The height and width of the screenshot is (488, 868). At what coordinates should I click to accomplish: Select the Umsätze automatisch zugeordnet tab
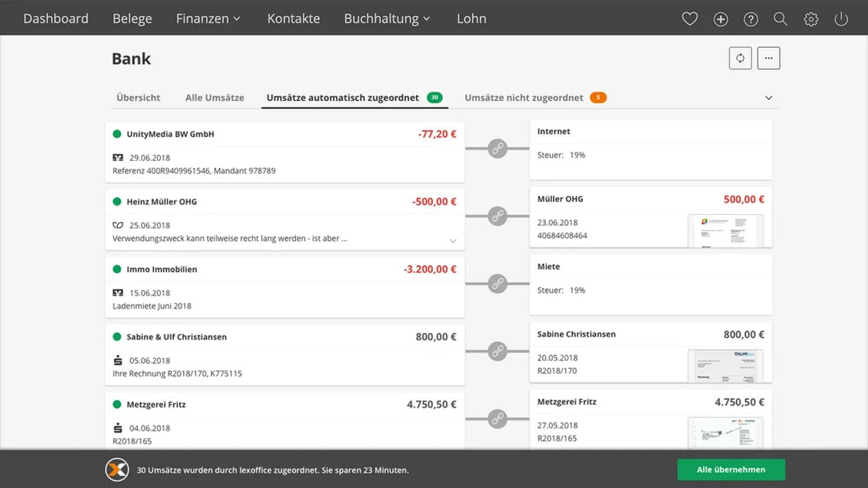(355, 98)
